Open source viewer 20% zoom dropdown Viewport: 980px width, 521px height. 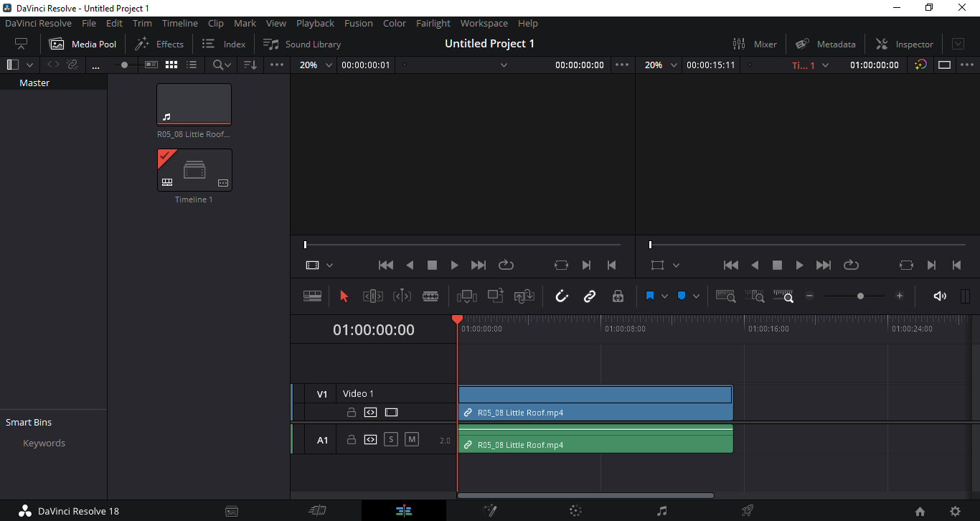coord(316,65)
